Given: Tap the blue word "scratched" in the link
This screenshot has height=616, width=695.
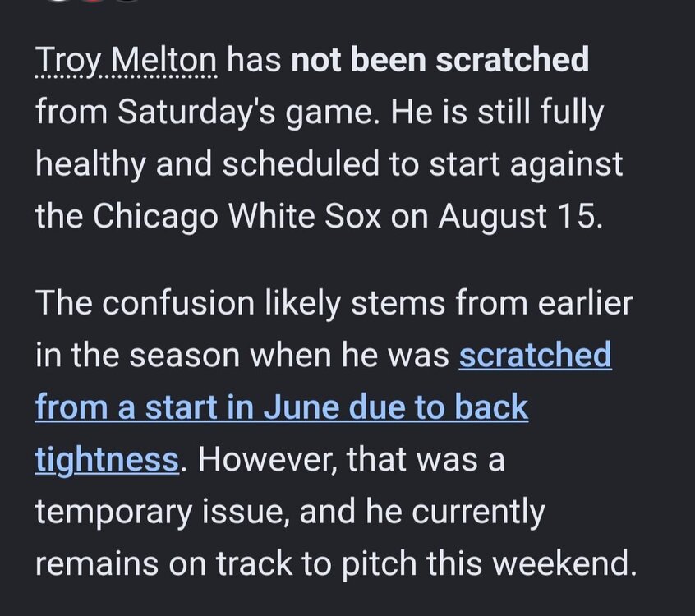Looking at the screenshot, I should pyautogui.click(x=535, y=355).
